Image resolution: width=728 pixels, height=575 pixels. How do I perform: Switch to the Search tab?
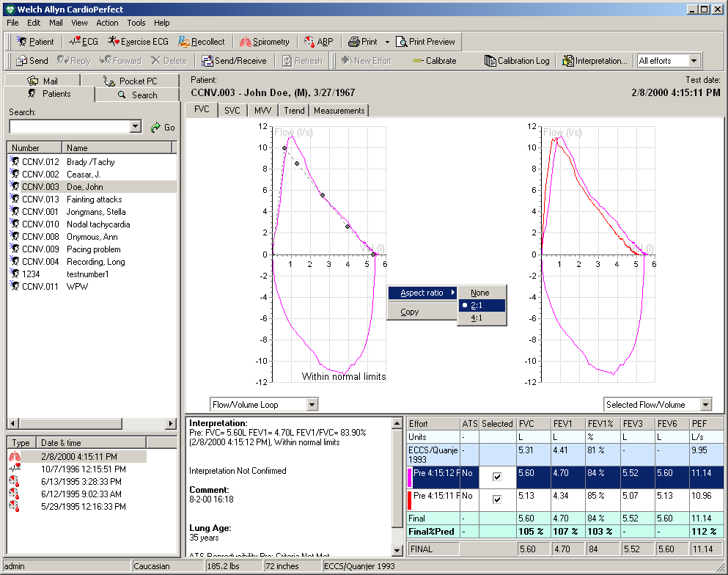coord(137,95)
